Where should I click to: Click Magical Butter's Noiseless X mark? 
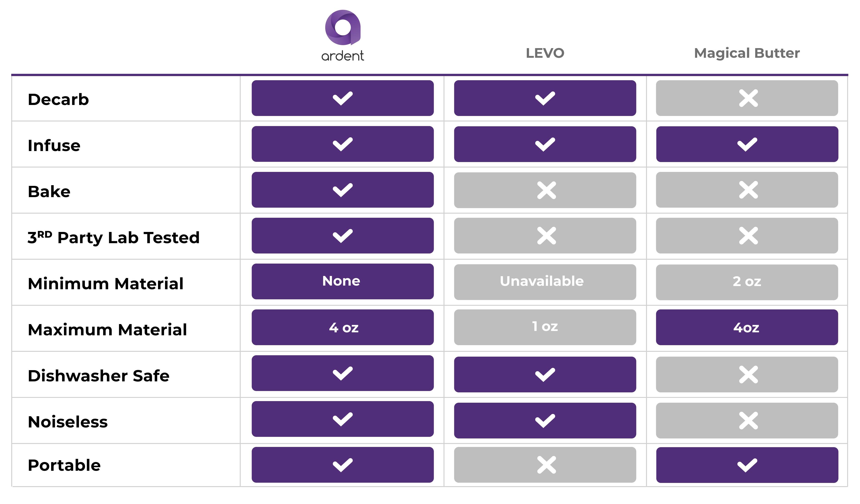point(748,420)
